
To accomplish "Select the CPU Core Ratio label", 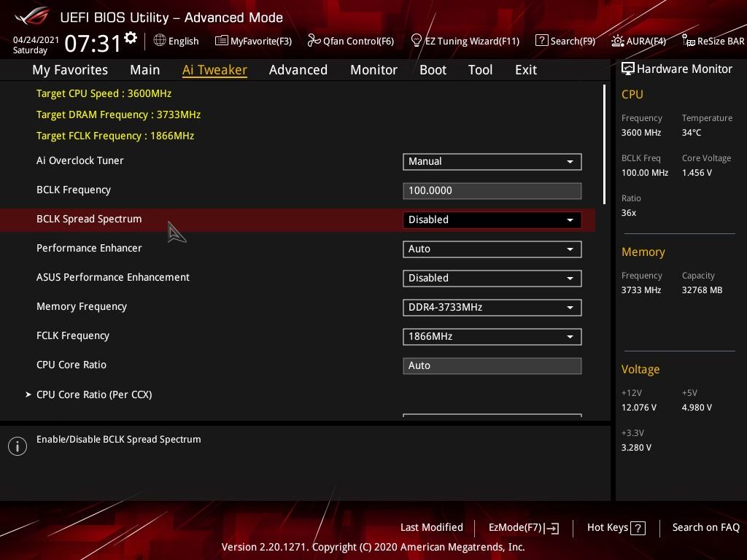I will [71, 365].
